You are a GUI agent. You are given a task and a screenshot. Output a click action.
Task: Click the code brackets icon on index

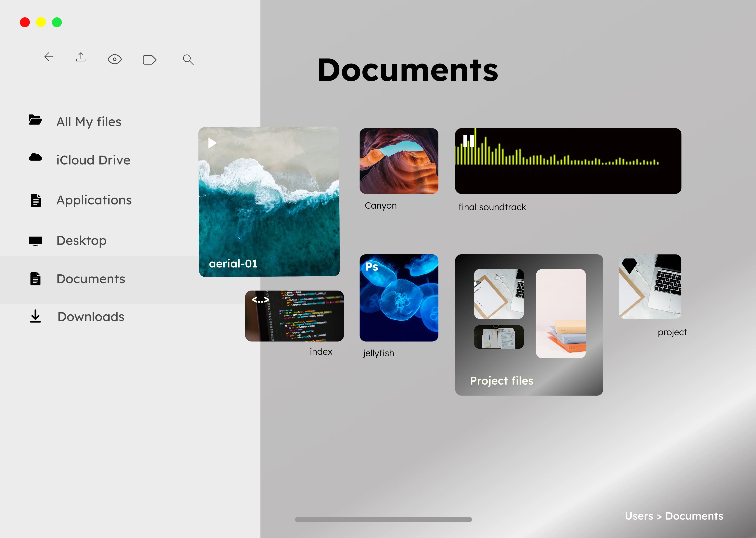pyautogui.click(x=260, y=300)
